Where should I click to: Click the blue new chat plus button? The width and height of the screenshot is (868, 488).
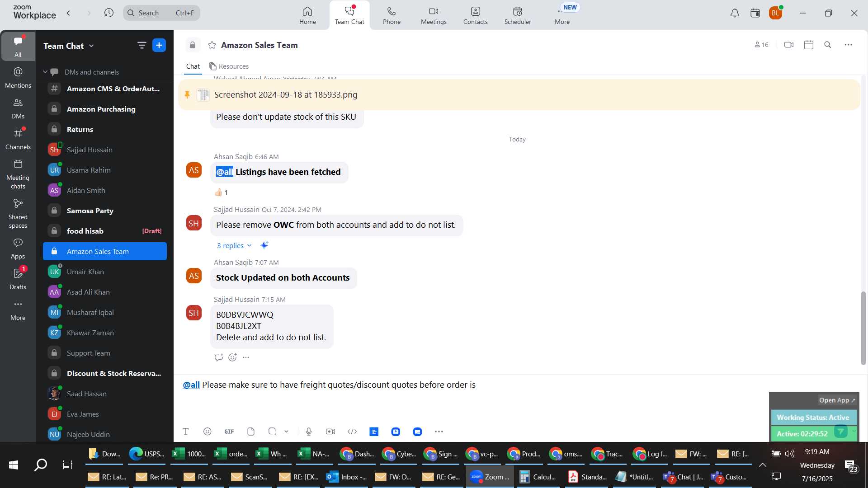pyautogui.click(x=159, y=45)
